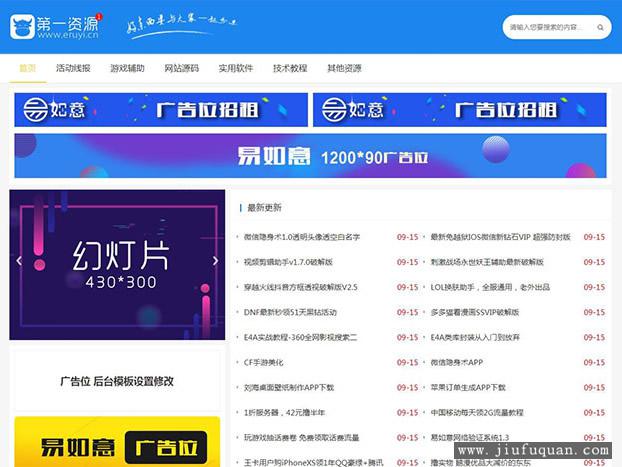
Task: Open 玩游戏抽话费卷 免费领取话费流量 article
Action: coord(301,438)
